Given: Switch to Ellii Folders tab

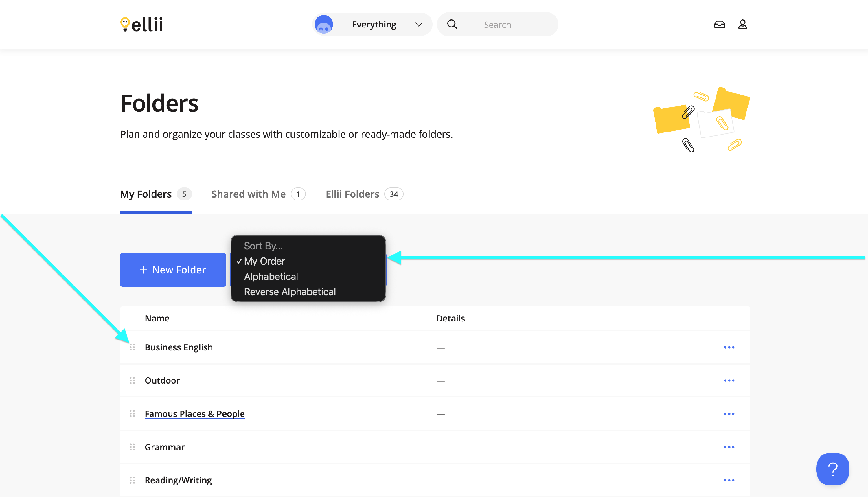Looking at the screenshot, I should 352,194.
